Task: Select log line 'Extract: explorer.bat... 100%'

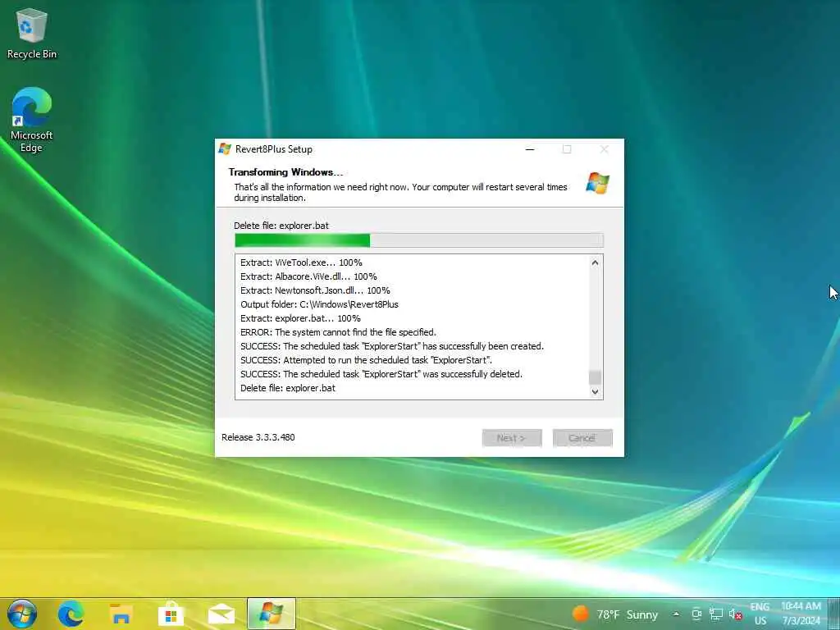Action: pyautogui.click(x=300, y=318)
